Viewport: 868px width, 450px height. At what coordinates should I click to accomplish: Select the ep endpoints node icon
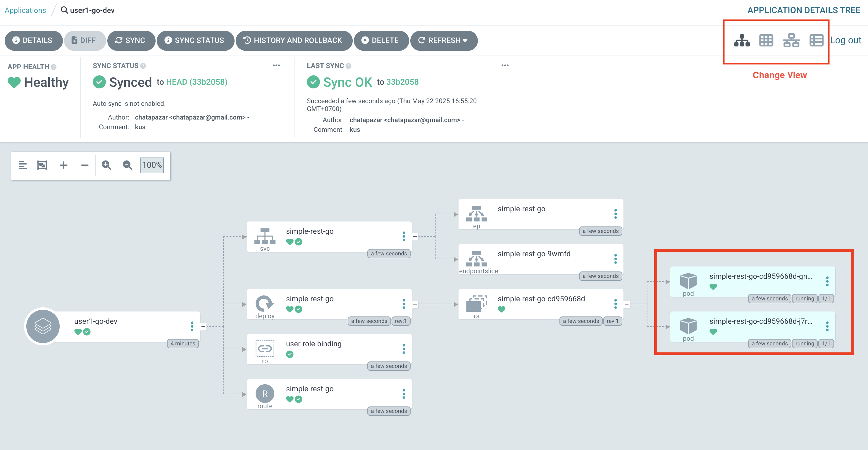click(x=476, y=213)
